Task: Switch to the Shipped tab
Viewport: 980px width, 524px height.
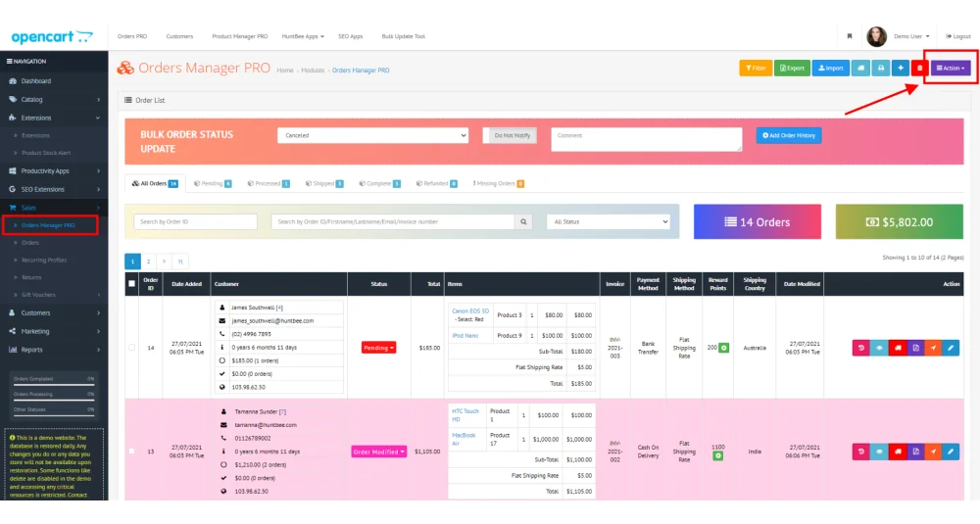Action: (x=323, y=183)
